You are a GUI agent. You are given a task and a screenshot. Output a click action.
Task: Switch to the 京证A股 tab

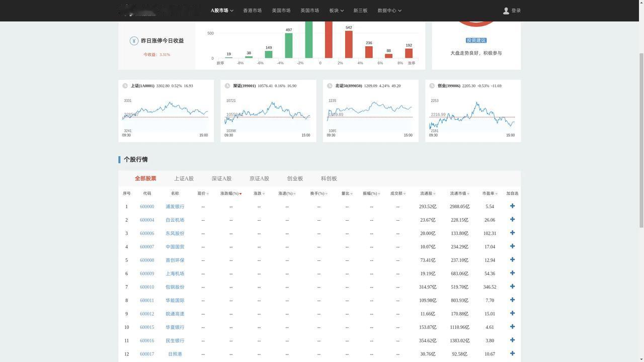coord(259,178)
